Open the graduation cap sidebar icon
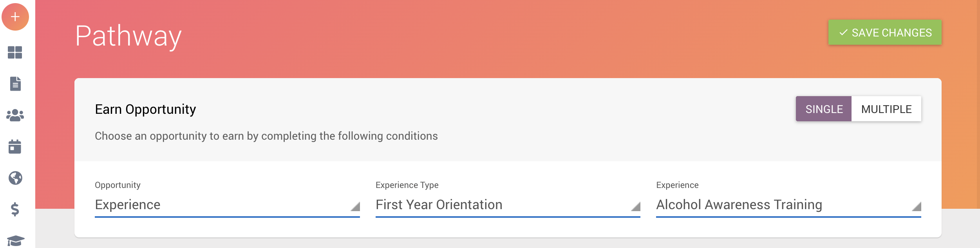Viewport: 980px width, 248px height. click(16, 241)
